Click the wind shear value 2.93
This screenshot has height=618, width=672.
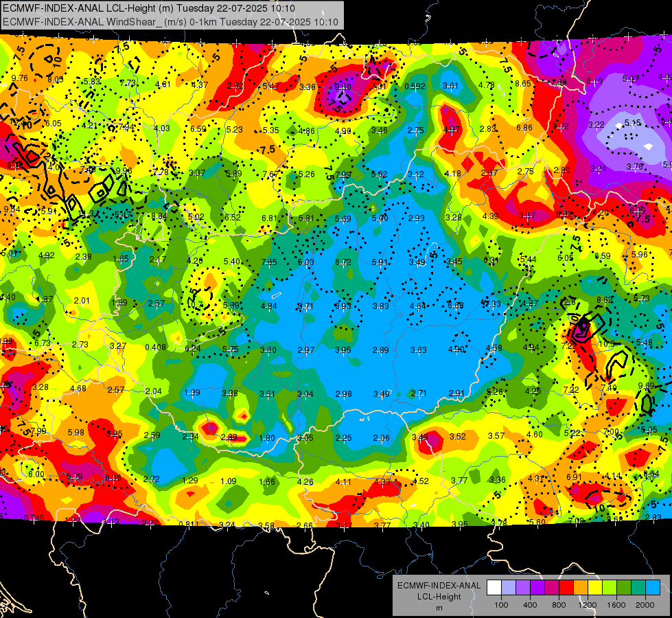coord(416,218)
